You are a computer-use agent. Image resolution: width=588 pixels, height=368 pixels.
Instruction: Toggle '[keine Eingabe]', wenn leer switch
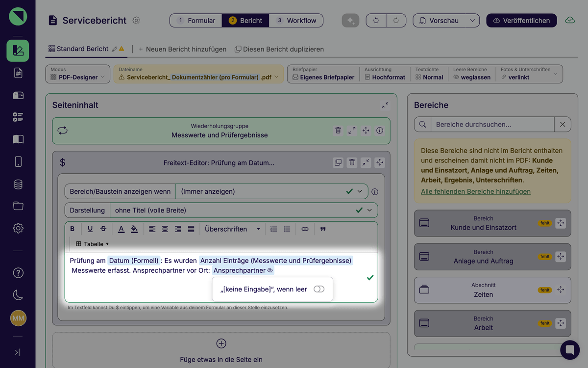[319, 289]
